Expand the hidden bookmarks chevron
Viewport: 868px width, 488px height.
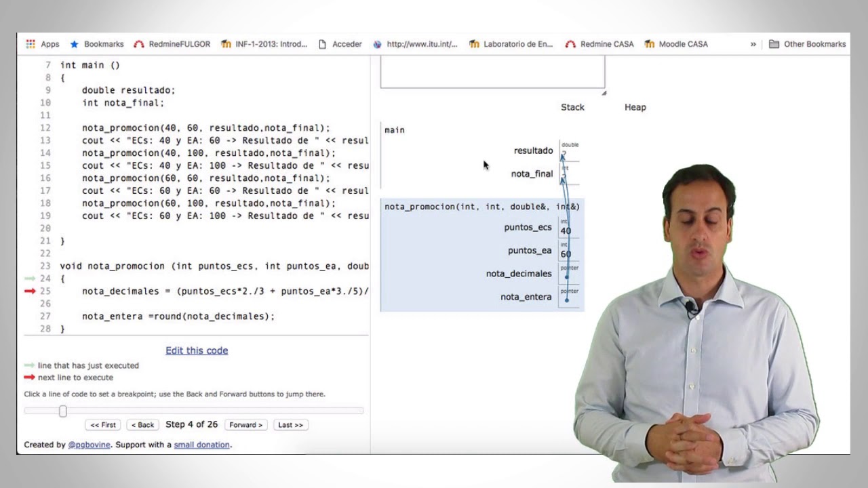pos(753,44)
